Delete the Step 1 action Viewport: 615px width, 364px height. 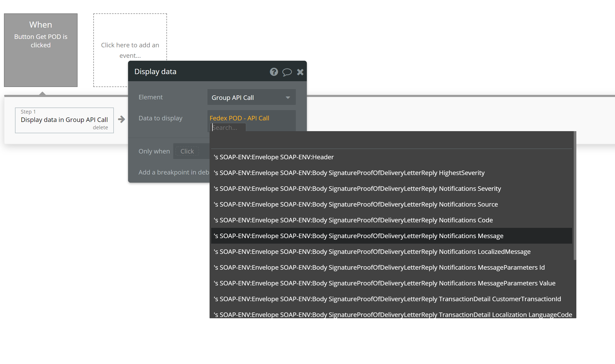pyautogui.click(x=100, y=127)
